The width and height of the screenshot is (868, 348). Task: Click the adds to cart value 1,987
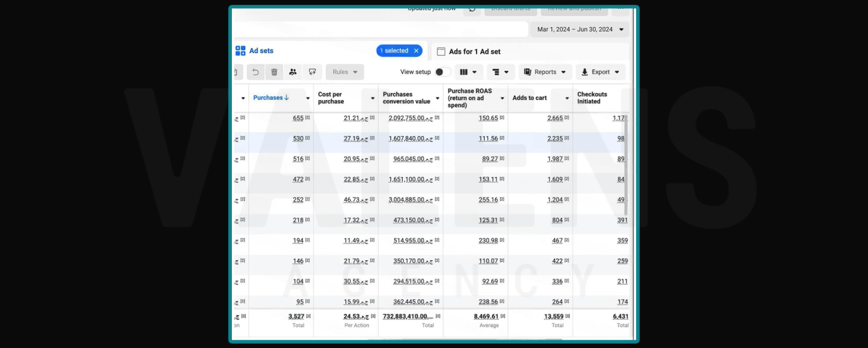click(x=555, y=159)
